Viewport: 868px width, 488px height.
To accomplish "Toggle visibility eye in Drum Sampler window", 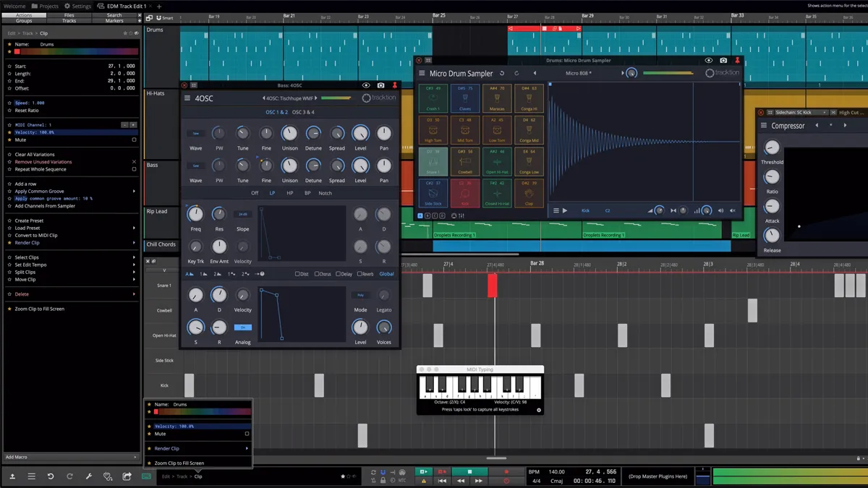I will click(708, 61).
